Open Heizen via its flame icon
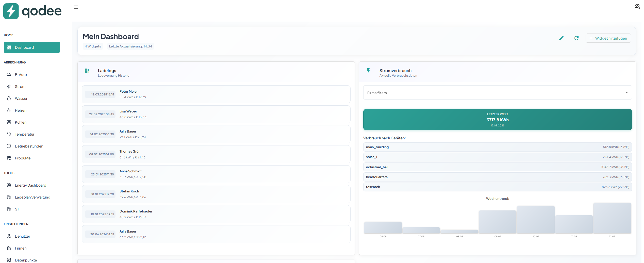This screenshot has width=644, height=263. (9, 110)
